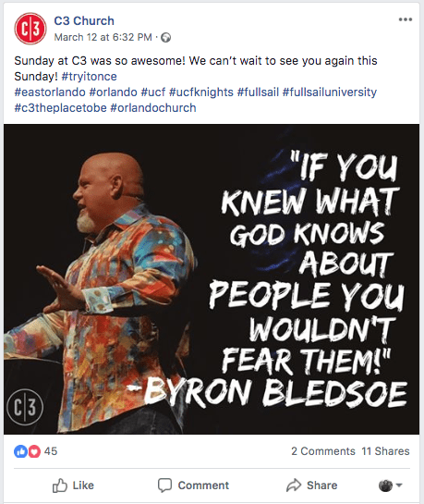Viewport: 424px width, 504px height.
Task: Open the #fullsailuniversity hashtag
Action: coord(330,92)
